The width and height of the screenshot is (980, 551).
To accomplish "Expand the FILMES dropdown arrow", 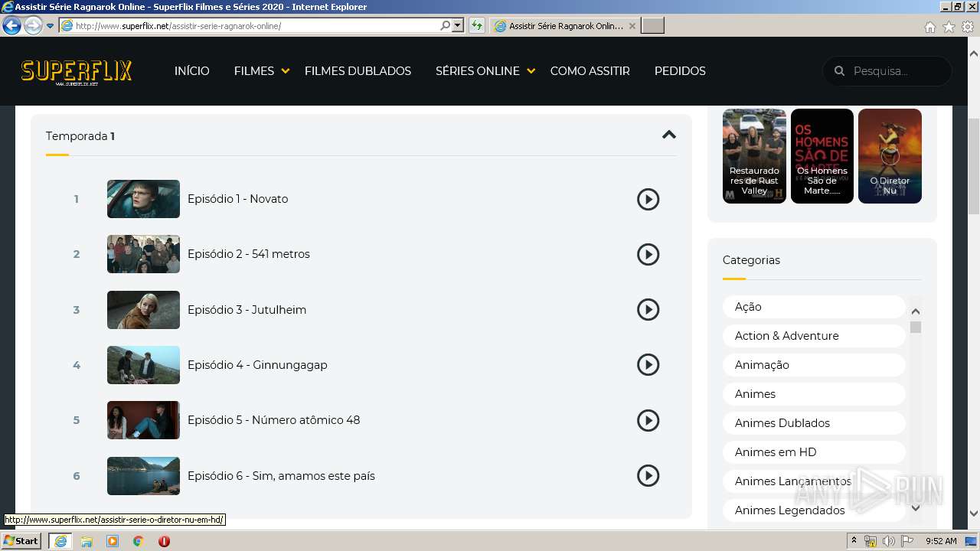I will point(285,71).
